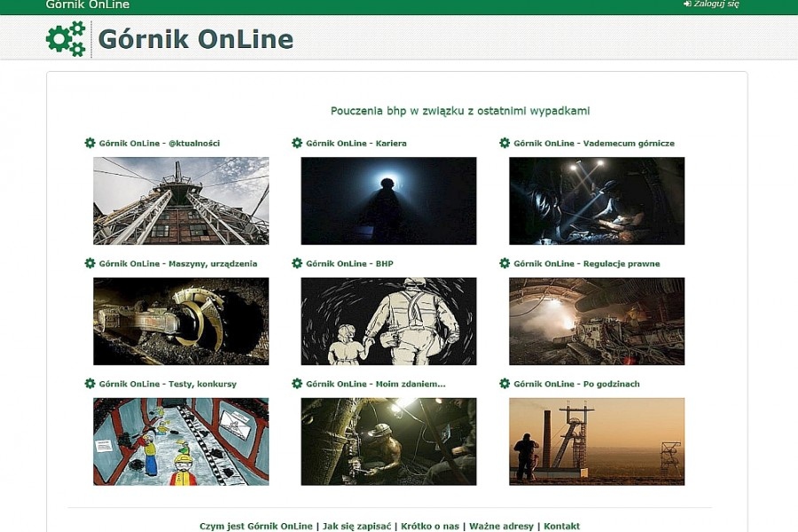This screenshot has width=798, height=532.
Task: Open the mine shaft tower thumbnail
Action: (181, 200)
